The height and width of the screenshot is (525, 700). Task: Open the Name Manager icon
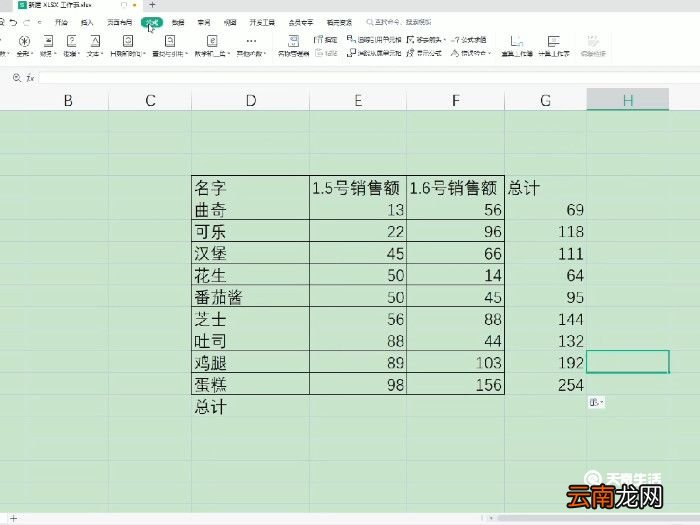click(x=293, y=42)
